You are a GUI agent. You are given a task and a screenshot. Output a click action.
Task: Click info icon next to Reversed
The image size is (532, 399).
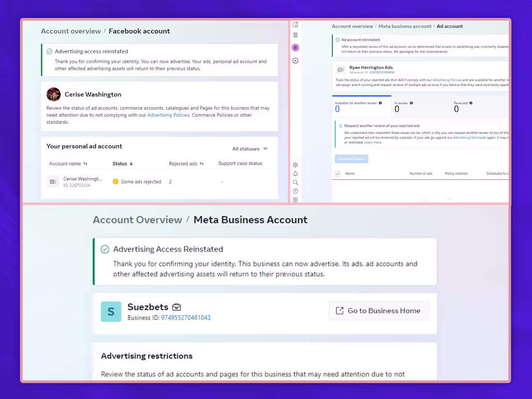coord(471,103)
